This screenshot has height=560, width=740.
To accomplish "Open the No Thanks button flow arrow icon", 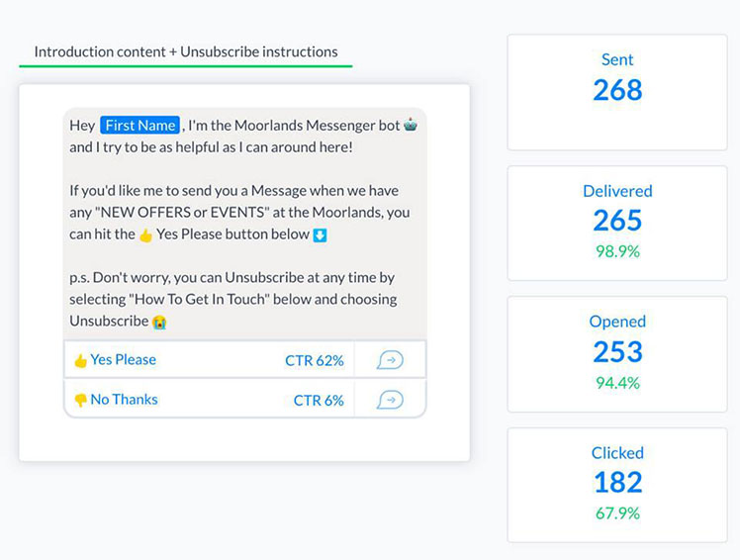I will pyautogui.click(x=390, y=400).
